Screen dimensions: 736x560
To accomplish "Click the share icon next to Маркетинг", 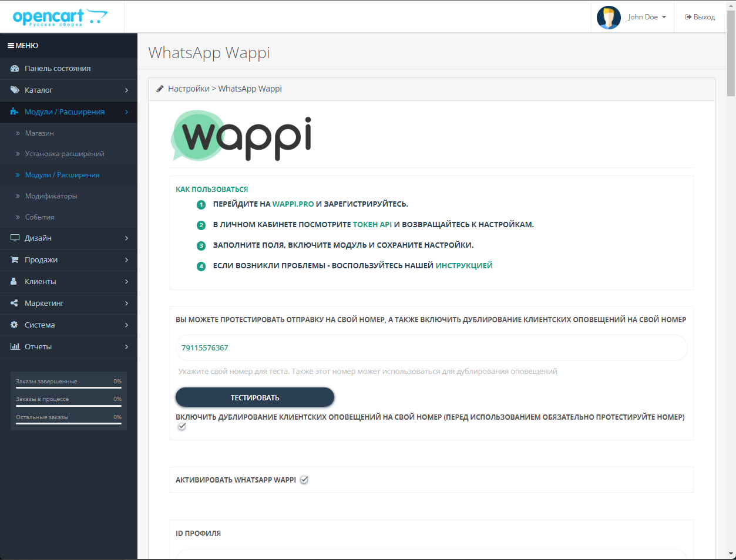I will (x=15, y=303).
